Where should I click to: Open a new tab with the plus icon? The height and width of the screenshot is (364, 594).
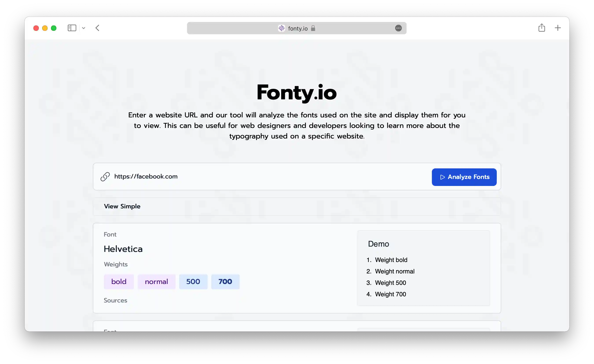click(x=558, y=28)
